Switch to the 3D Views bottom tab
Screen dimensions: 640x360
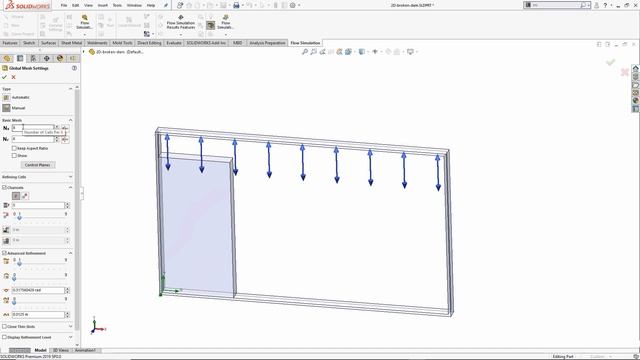(61, 350)
